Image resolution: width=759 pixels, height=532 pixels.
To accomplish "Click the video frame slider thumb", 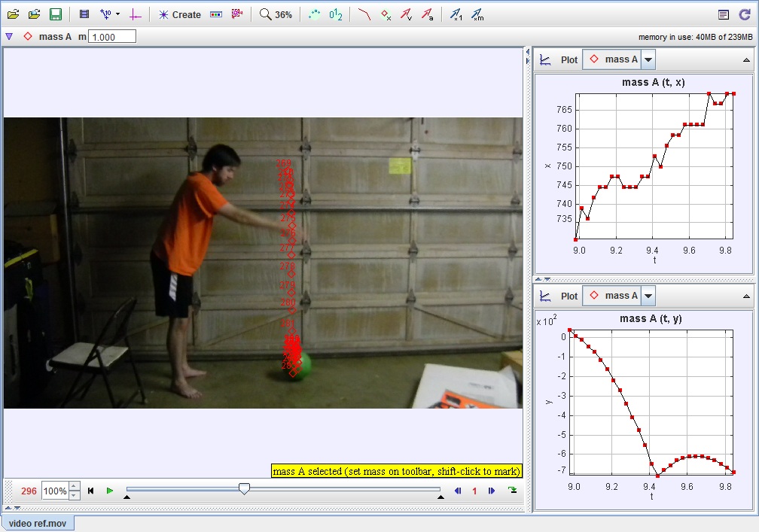I will click(245, 488).
